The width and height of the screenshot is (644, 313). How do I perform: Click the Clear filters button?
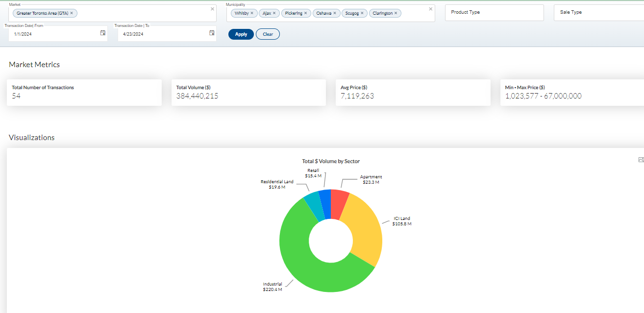(x=268, y=34)
